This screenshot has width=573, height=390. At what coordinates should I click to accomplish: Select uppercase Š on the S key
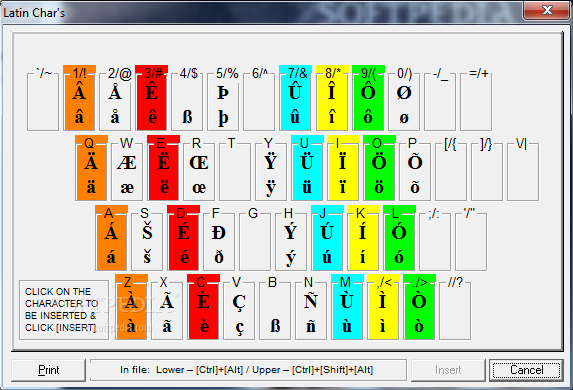coord(147,232)
